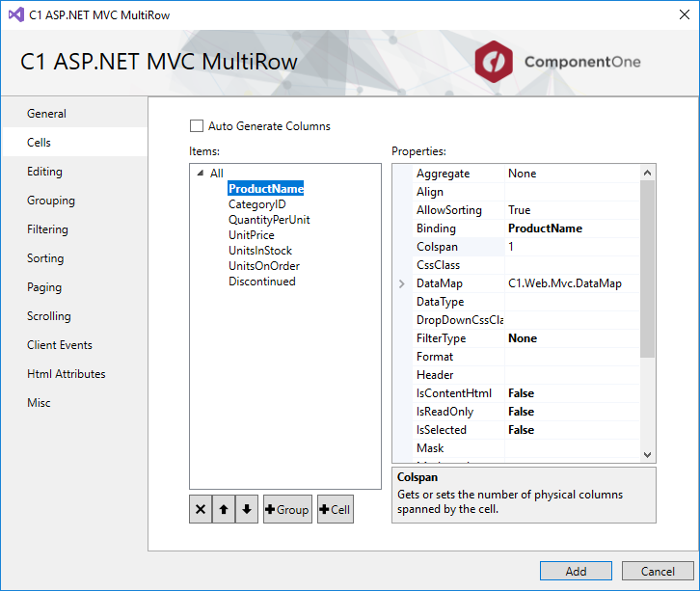Edit the CssClass property value

(572, 265)
